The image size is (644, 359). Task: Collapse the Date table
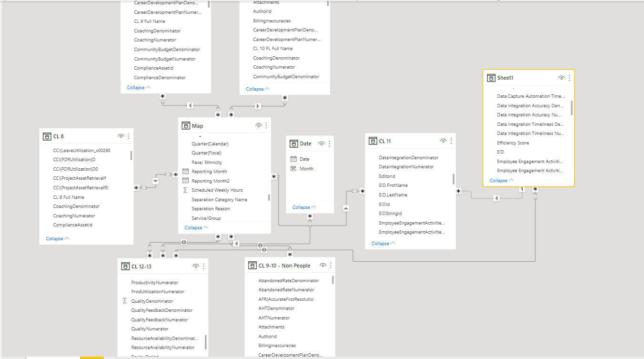[x=304, y=207]
